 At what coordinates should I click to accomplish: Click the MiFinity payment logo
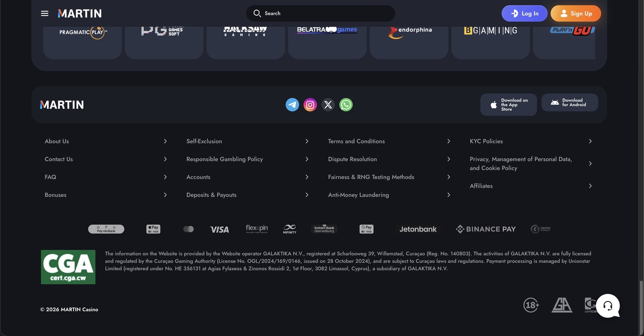[x=290, y=229]
